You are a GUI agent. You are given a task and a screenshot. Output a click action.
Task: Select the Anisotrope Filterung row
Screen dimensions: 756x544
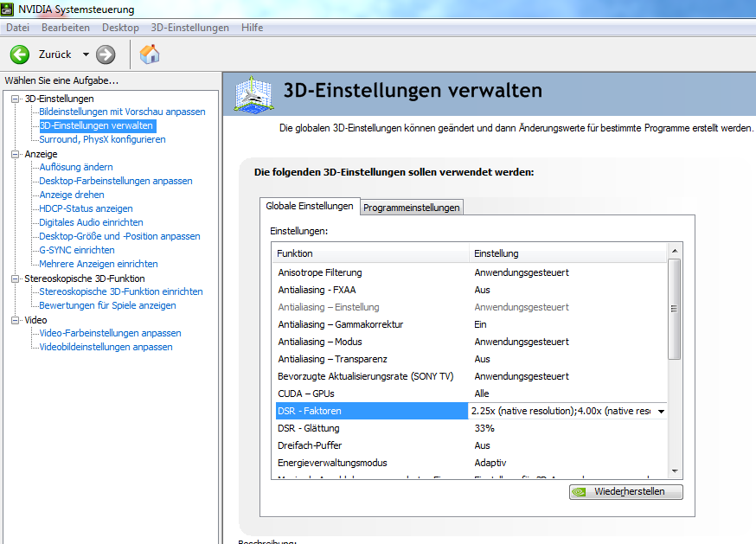click(x=470, y=272)
